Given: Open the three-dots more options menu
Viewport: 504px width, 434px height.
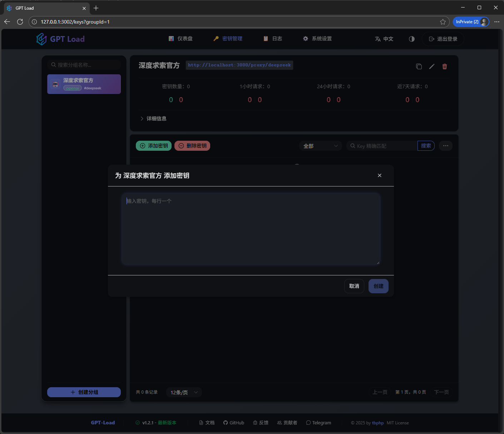Looking at the screenshot, I should pos(446,146).
